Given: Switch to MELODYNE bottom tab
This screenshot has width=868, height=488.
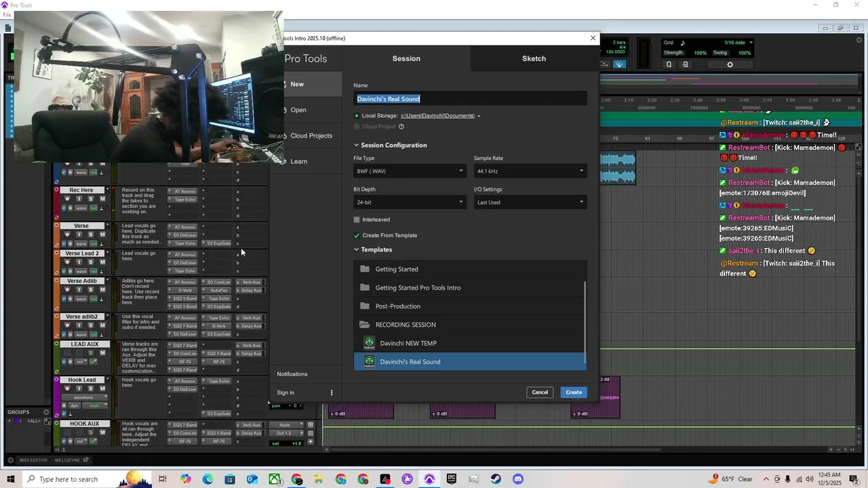Looking at the screenshot, I should point(67,460).
